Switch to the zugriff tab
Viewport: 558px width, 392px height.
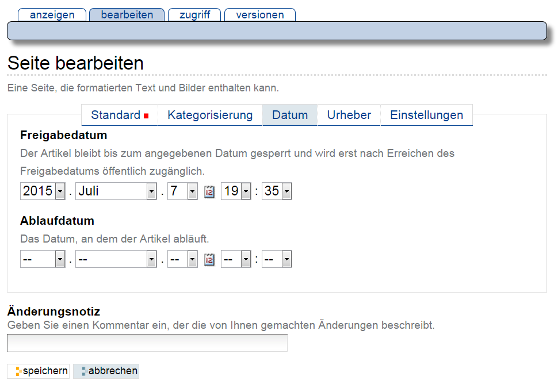tap(194, 15)
